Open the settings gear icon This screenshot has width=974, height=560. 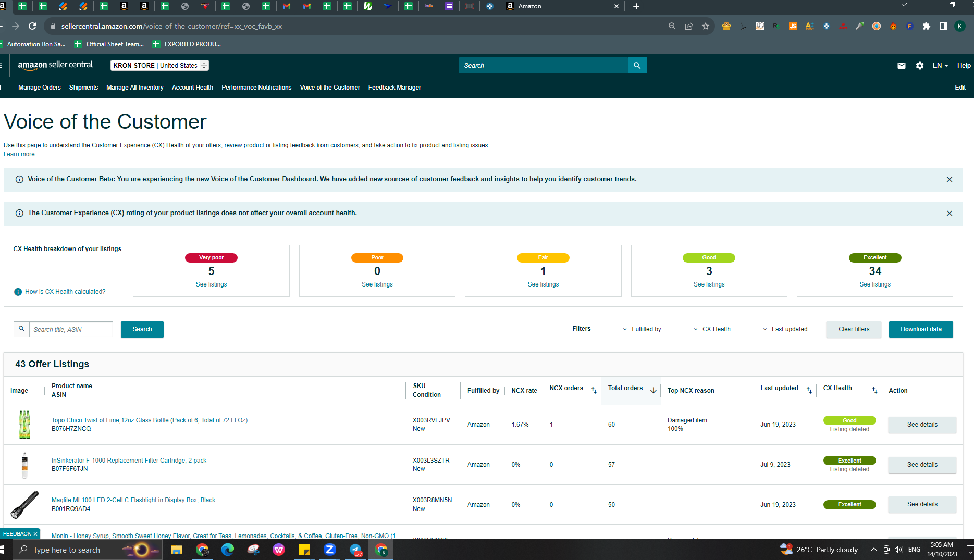[x=920, y=66]
